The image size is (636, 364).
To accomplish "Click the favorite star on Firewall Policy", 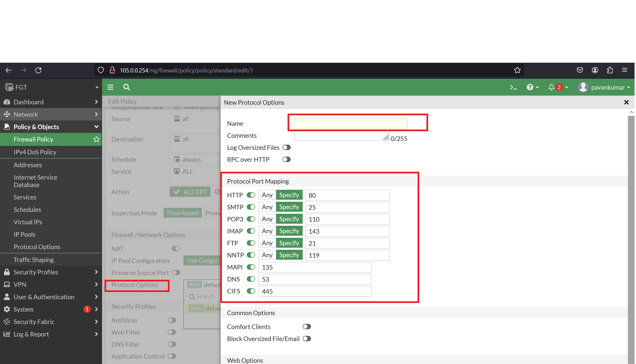I will [96, 139].
